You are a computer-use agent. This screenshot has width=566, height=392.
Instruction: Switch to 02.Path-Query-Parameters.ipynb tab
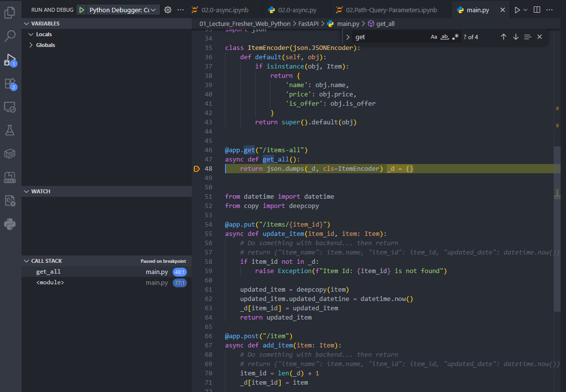[391, 10]
